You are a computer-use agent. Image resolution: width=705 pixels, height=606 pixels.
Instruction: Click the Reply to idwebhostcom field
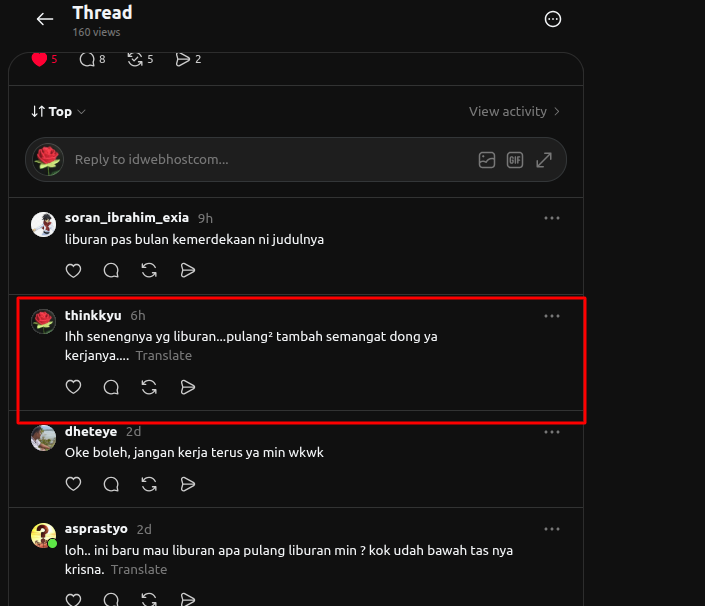[295, 160]
